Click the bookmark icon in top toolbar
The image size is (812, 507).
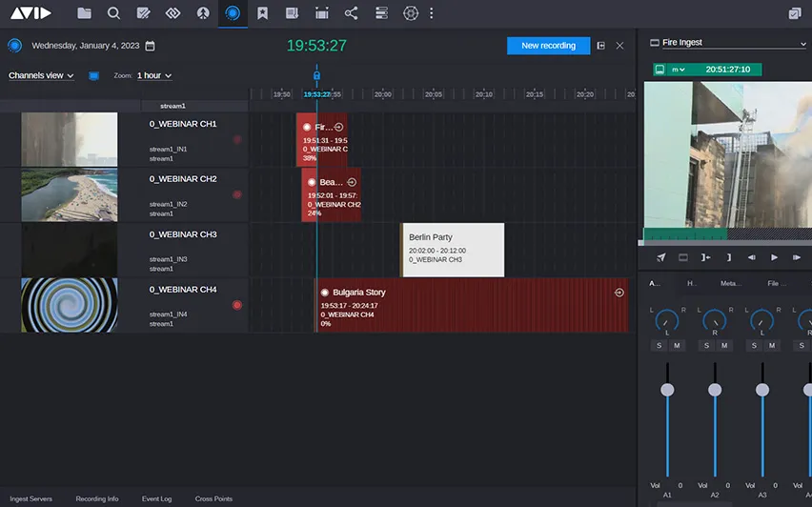[262, 13]
